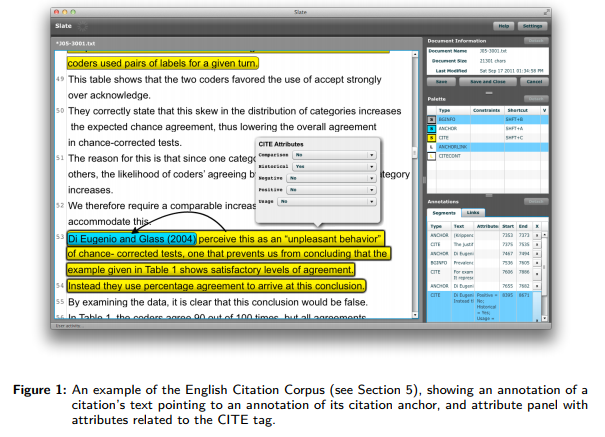Detach the Annotations panel

tap(536, 201)
